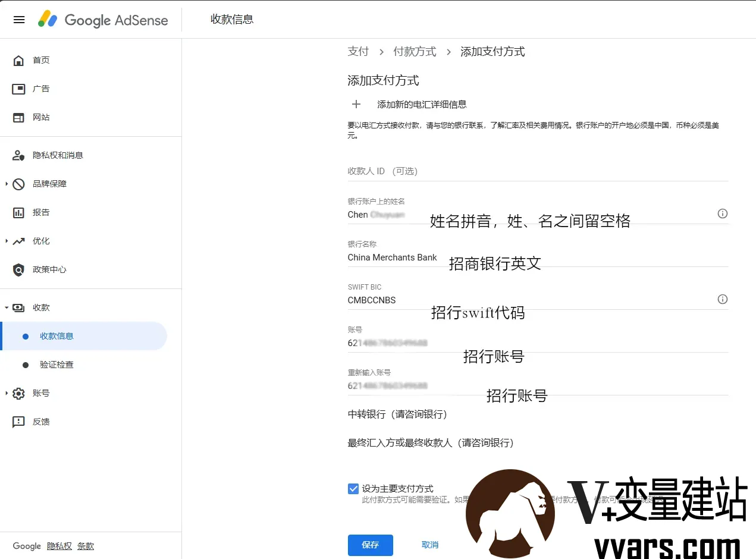
Task: Open the 条款 footer link
Action: 86,546
